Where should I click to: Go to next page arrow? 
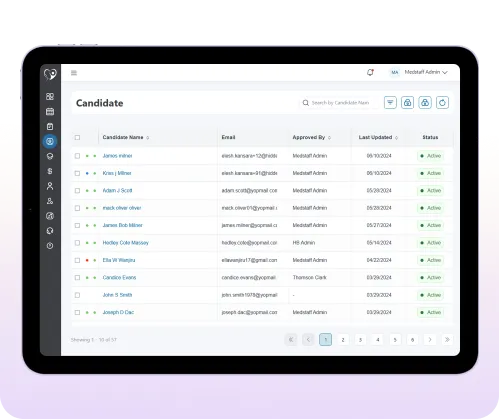(430, 340)
